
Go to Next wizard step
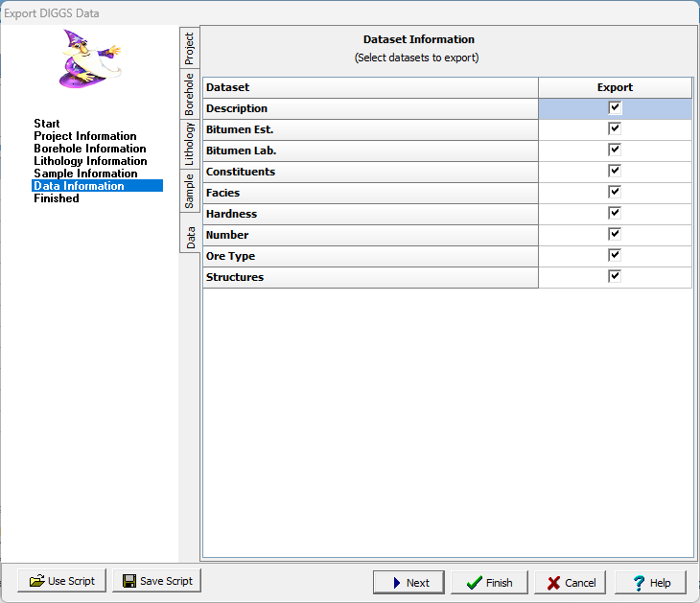(408, 582)
